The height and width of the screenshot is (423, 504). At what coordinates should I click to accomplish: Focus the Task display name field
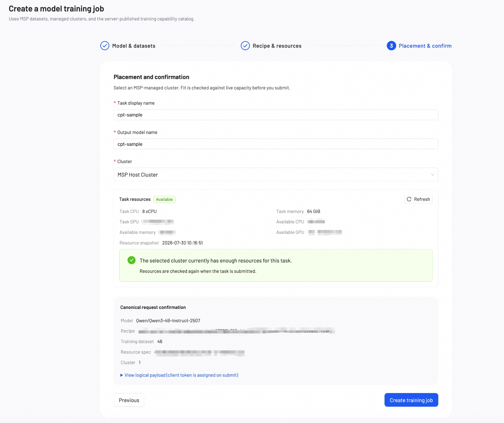276,115
